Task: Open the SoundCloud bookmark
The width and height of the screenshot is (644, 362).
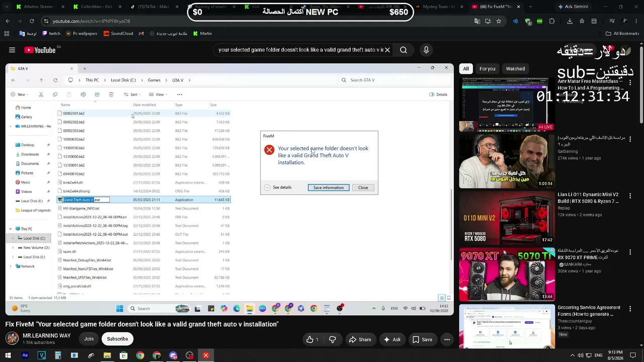Action: (x=118, y=34)
